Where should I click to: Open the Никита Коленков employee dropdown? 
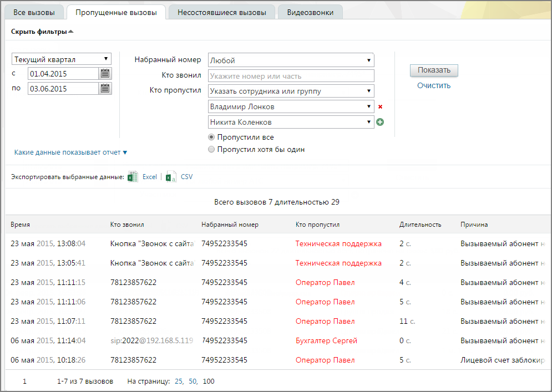291,122
